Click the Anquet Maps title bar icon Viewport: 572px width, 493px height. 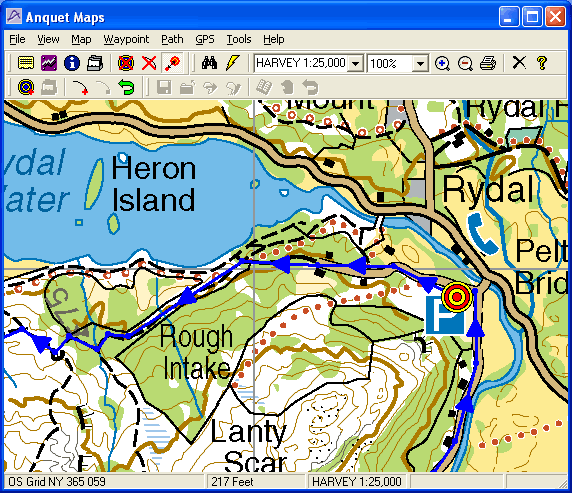pos(14,17)
